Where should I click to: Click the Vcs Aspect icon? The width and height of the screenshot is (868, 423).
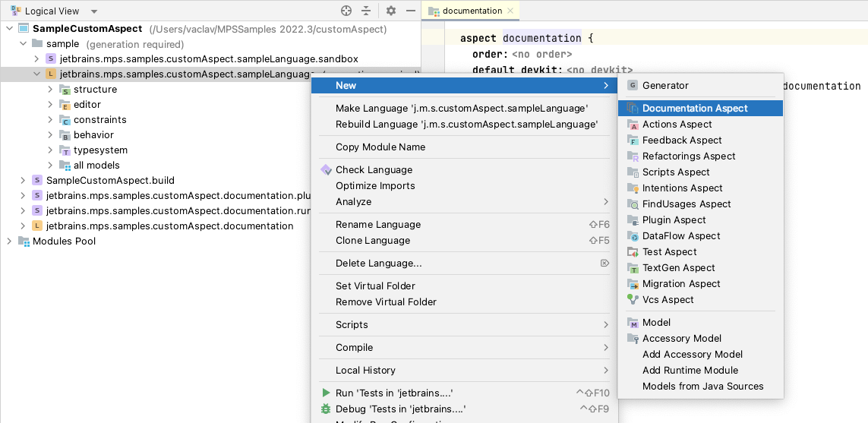[x=633, y=300]
